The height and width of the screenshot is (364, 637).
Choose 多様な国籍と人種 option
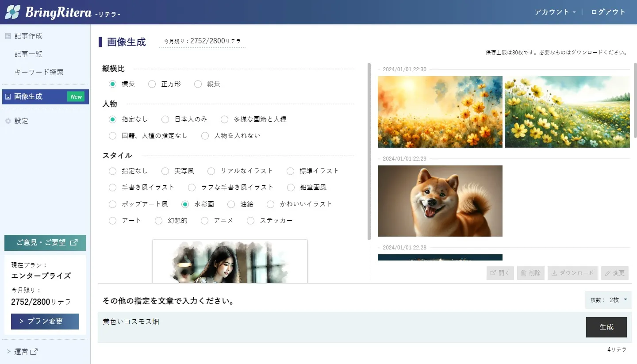224,119
